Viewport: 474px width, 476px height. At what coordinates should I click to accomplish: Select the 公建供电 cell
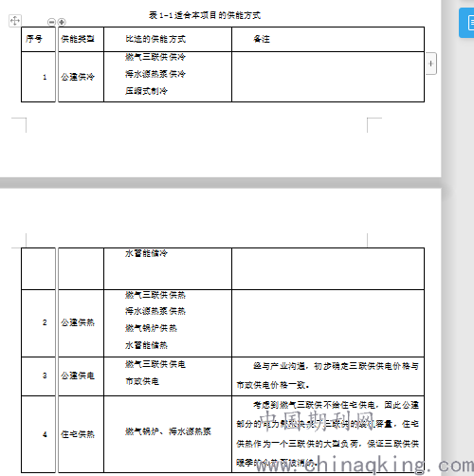click(x=81, y=376)
